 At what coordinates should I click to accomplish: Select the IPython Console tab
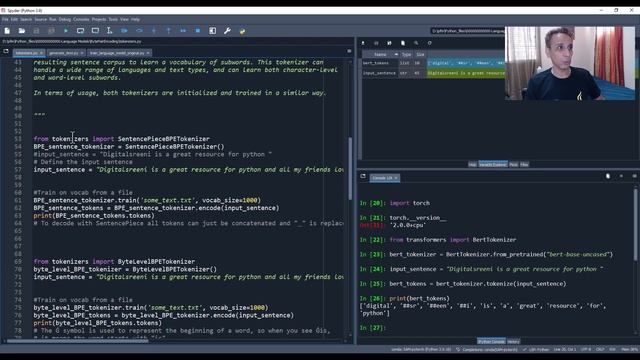point(491,342)
